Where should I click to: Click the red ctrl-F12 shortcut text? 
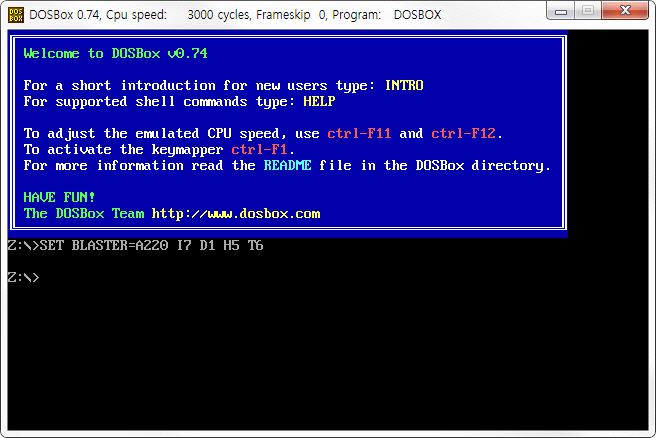[x=464, y=133]
